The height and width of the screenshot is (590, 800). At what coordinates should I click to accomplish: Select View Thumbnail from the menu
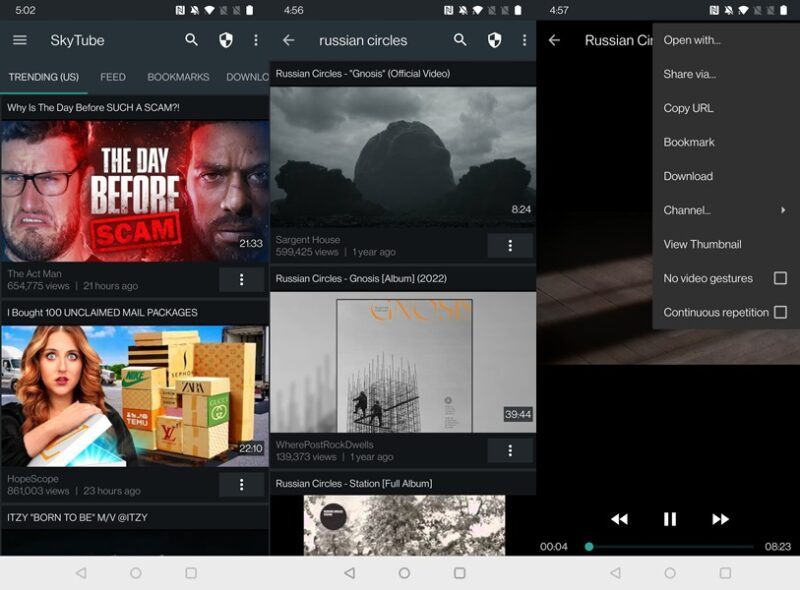[x=700, y=244]
